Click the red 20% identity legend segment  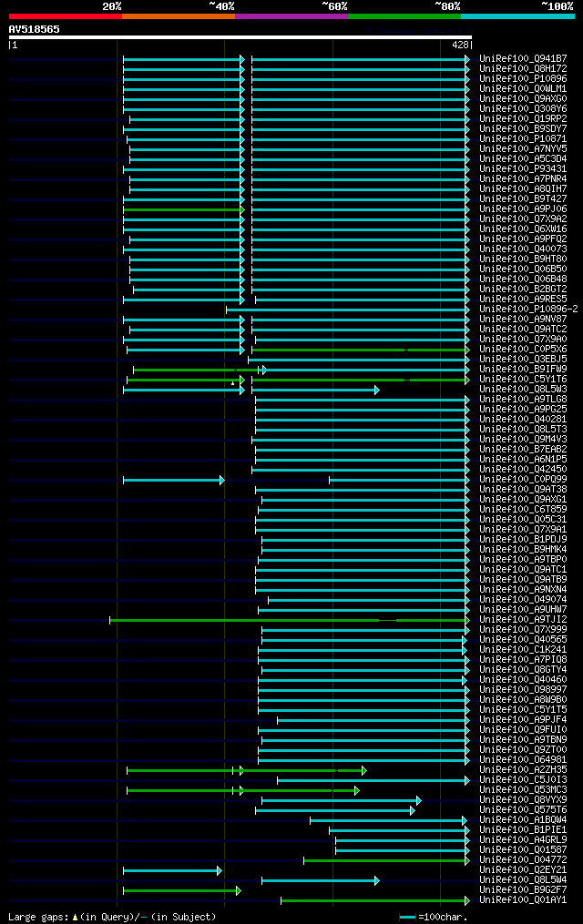[66, 16]
